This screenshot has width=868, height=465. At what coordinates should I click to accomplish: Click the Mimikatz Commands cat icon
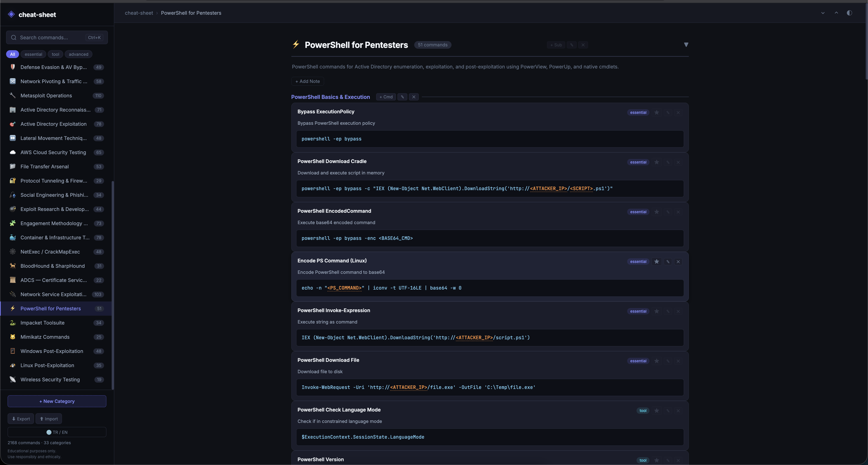(x=13, y=337)
